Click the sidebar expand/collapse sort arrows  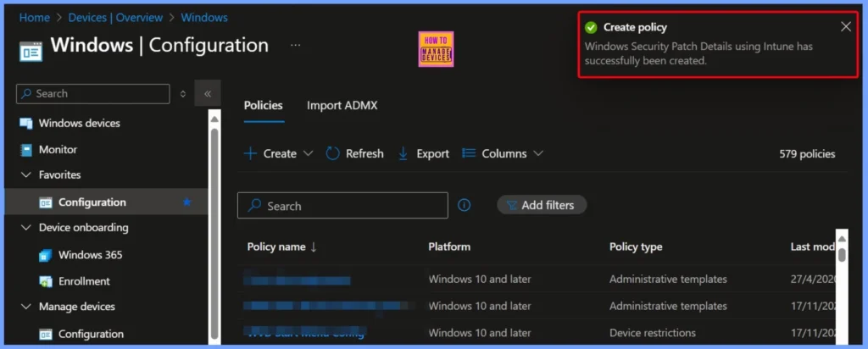[183, 94]
